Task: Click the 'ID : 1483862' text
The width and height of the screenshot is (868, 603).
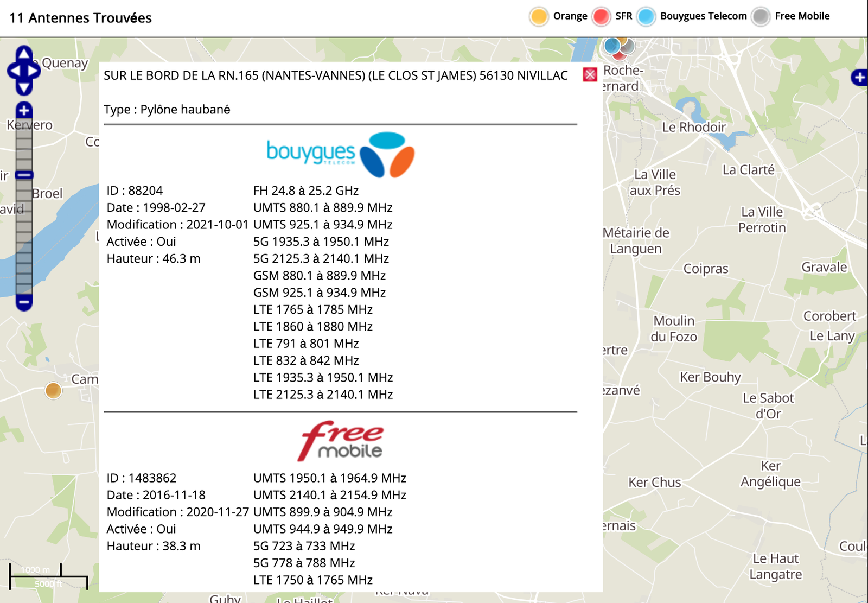Action: click(x=142, y=478)
